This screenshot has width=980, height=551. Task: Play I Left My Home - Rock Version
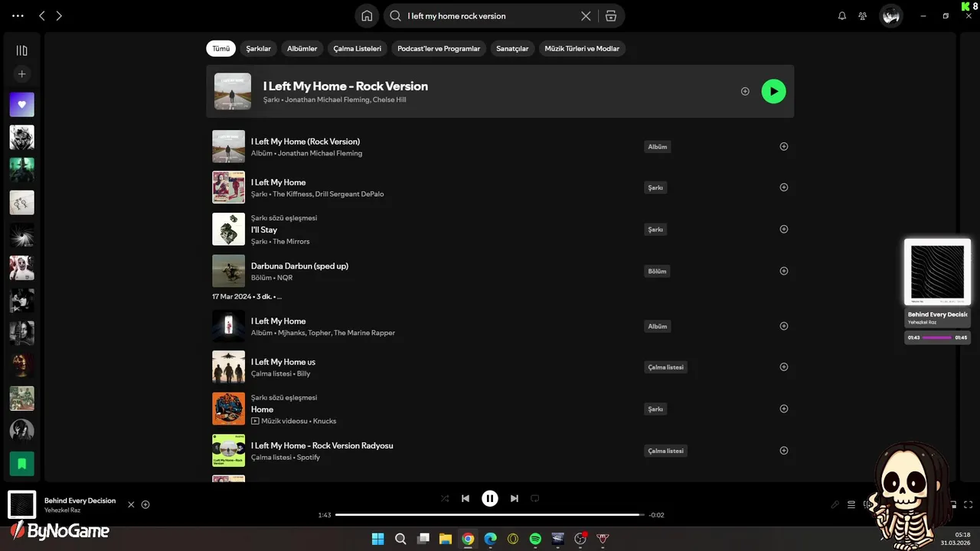coord(773,91)
